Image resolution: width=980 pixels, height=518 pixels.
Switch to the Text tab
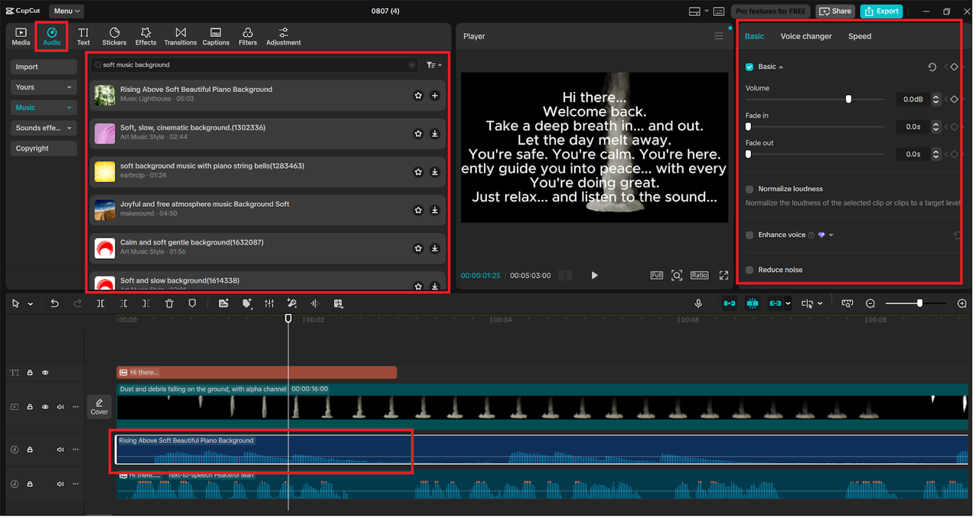[83, 36]
